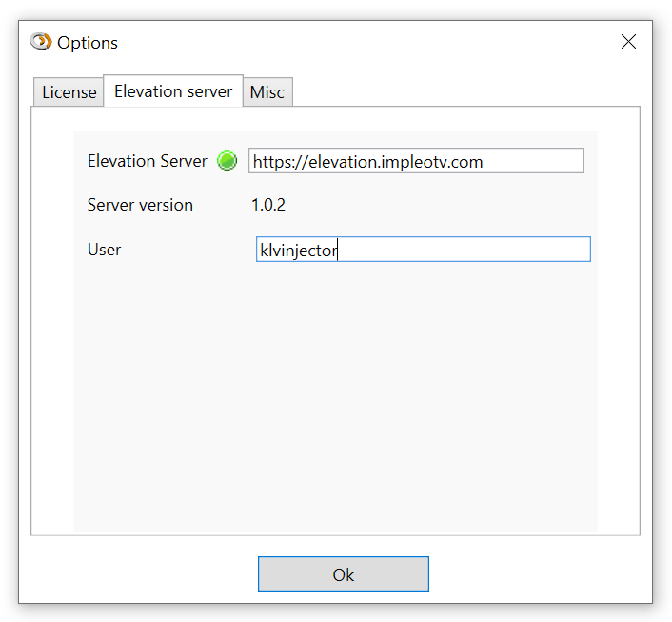
Task: Click the green server status indicator
Action: pos(227,161)
